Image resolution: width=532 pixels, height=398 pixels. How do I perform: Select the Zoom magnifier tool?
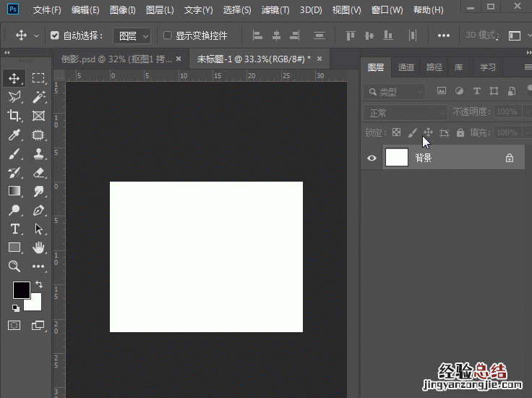click(14, 266)
